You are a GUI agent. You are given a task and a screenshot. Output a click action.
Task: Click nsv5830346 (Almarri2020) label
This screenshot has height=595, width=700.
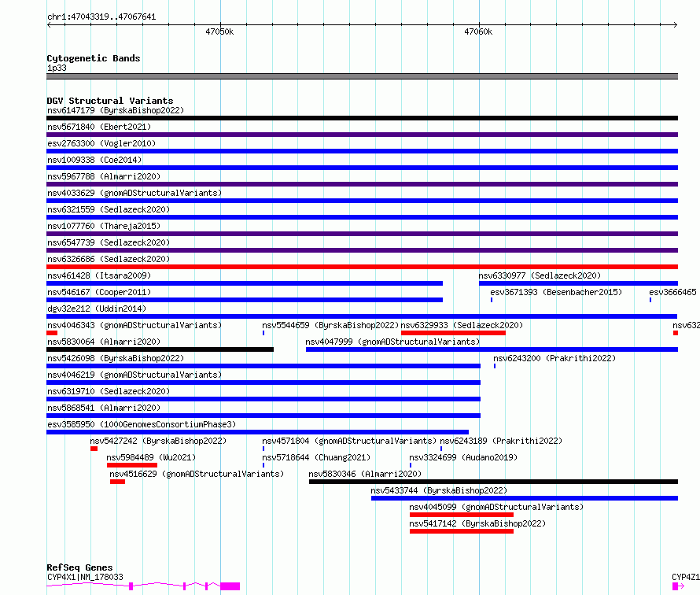coord(365,474)
